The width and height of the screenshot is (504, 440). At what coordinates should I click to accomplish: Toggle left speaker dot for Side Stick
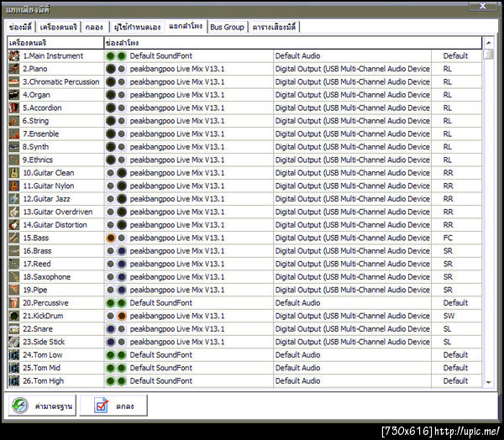tap(111, 343)
